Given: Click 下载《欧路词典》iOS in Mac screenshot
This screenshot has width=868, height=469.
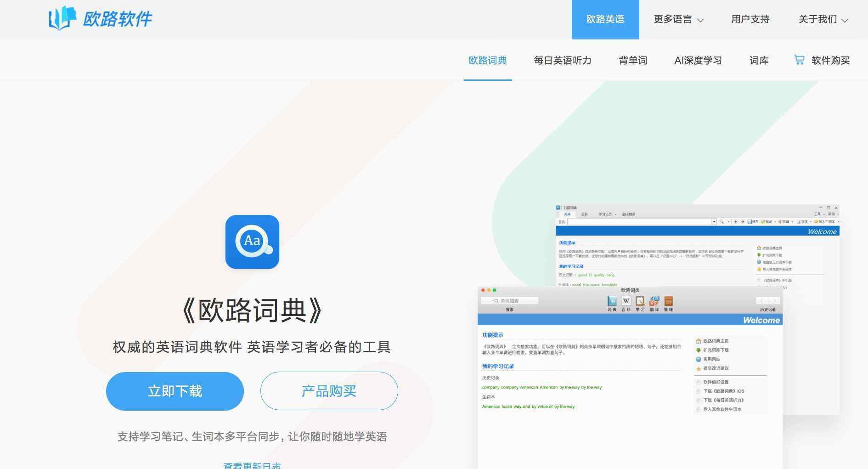Looking at the screenshot, I should (x=723, y=391).
